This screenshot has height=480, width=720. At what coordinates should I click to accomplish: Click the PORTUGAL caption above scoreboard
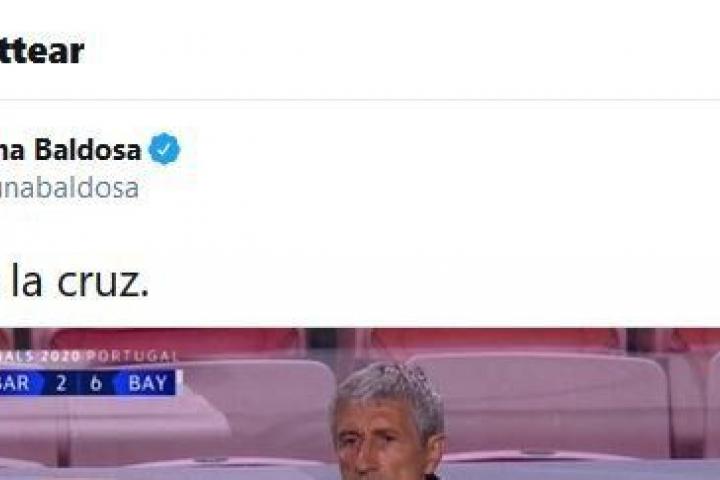point(131,356)
